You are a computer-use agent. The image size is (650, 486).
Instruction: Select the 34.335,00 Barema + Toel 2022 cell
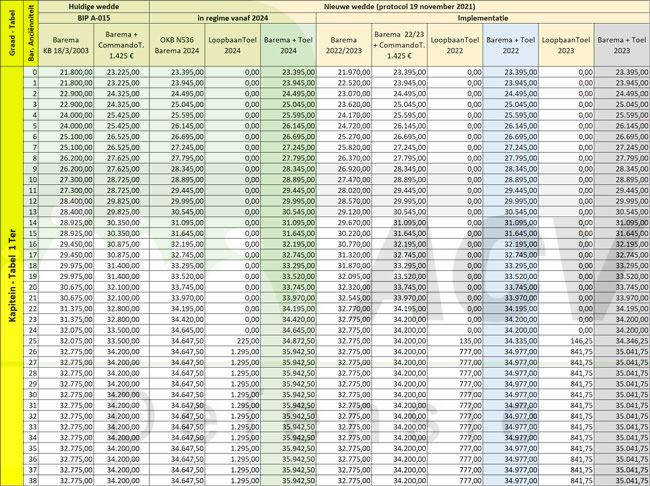pyautogui.click(x=511, y=341)
